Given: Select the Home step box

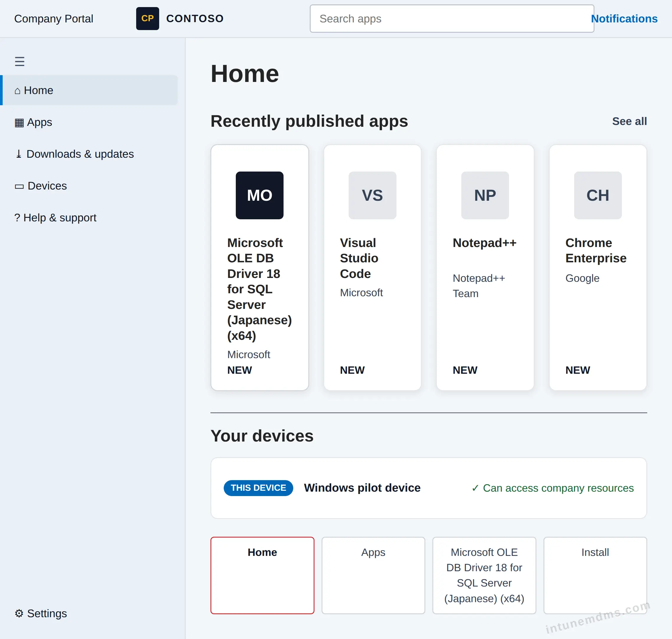Looking at the screenshot, I should coord(262,575).
